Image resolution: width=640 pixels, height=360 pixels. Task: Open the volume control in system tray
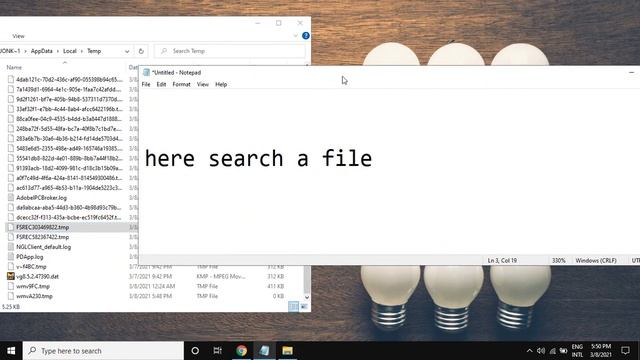click(x=541, y=351)
